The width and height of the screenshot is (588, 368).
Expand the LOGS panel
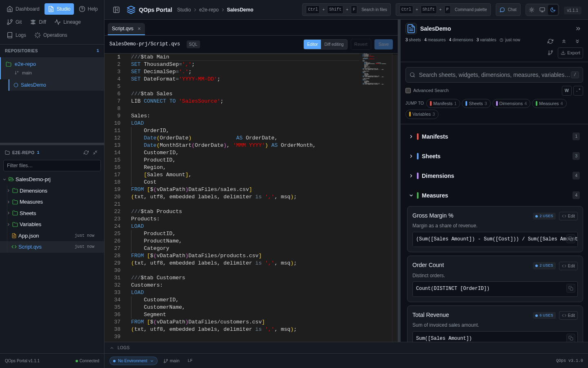pos(120,348)
